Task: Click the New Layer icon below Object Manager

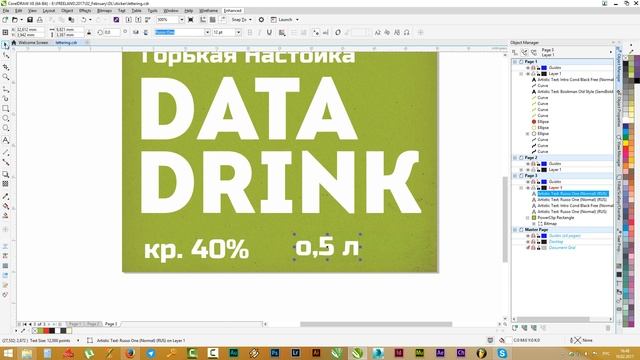Action: [515, 328]
